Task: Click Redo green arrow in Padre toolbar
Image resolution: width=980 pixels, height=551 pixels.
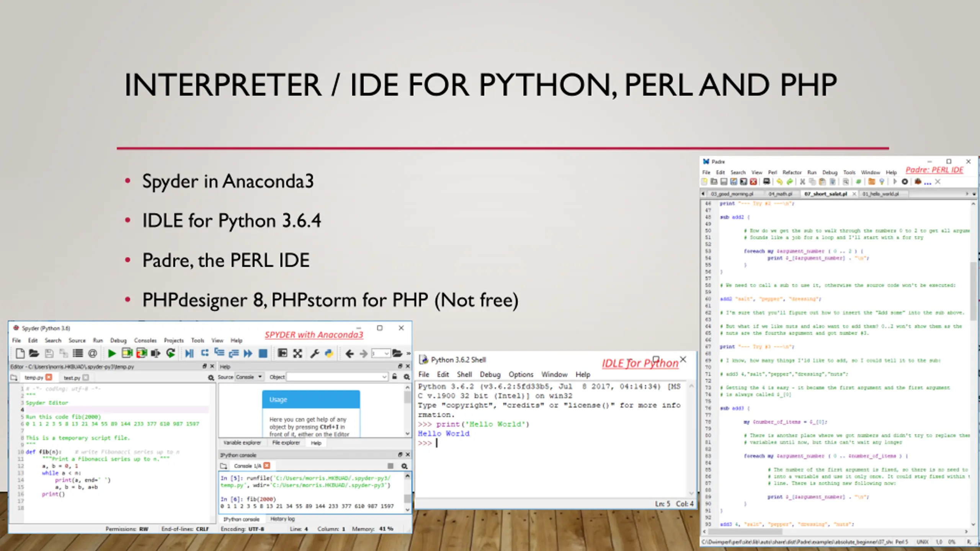Action: [789, 182]
